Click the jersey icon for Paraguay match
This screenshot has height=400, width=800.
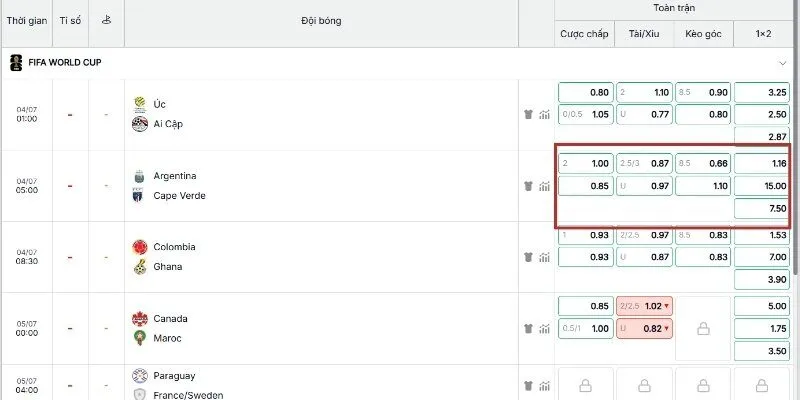click(x=528, y=386)
